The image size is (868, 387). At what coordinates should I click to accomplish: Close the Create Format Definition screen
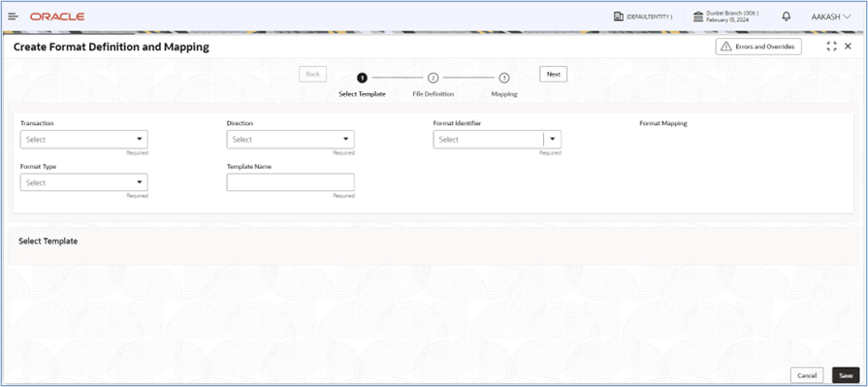tap(848, 47)
